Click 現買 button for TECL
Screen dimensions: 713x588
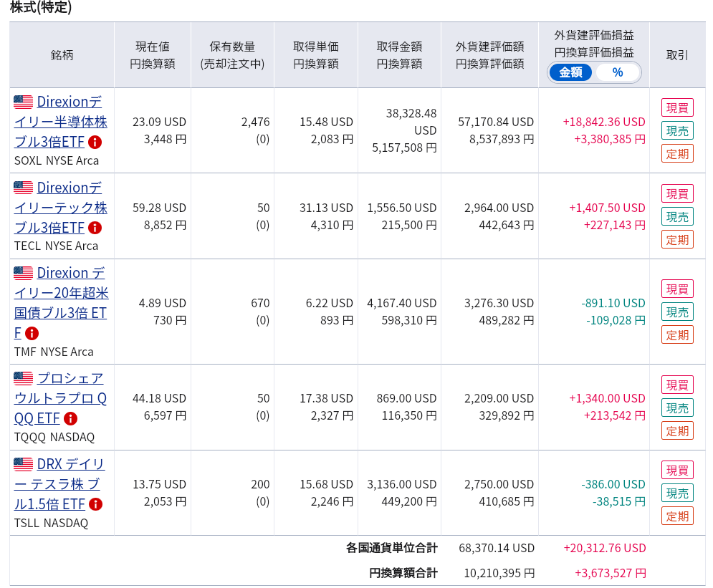tap(677, 194)
